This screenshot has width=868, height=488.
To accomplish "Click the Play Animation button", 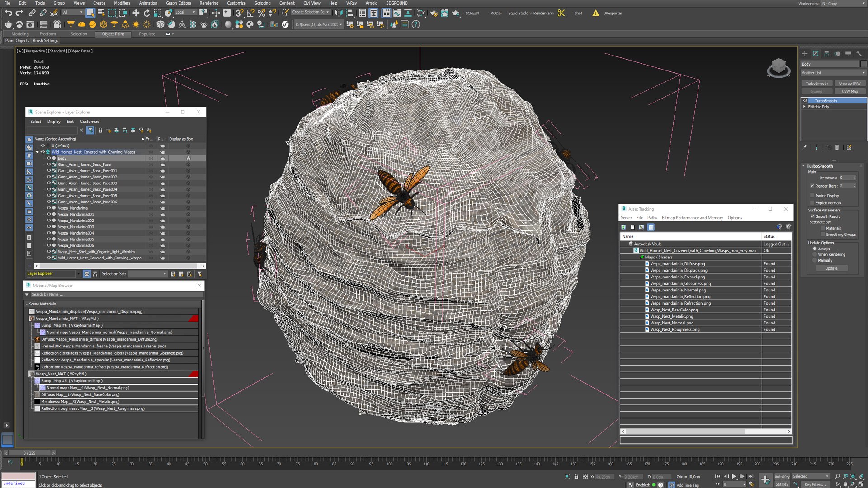I will coord(734,476).
